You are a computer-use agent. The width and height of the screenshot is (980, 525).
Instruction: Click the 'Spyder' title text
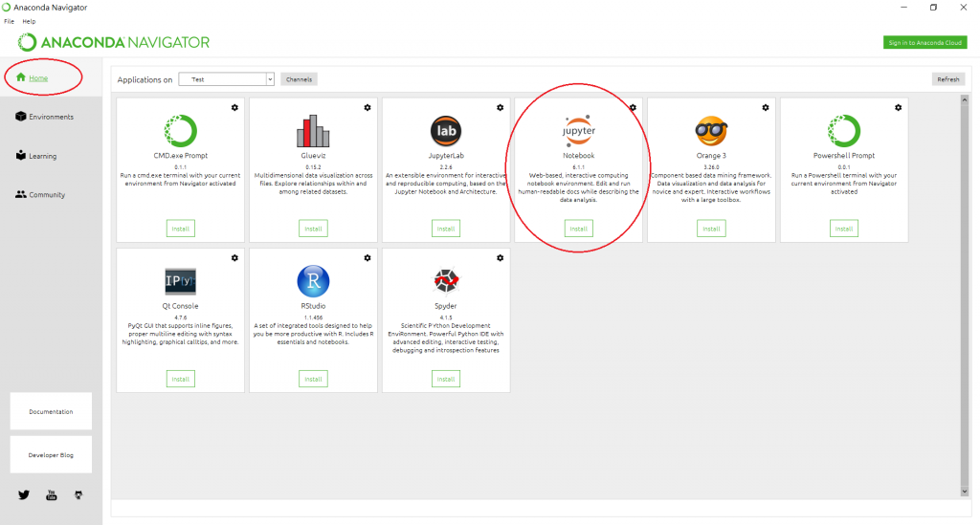tap(446, 306)
